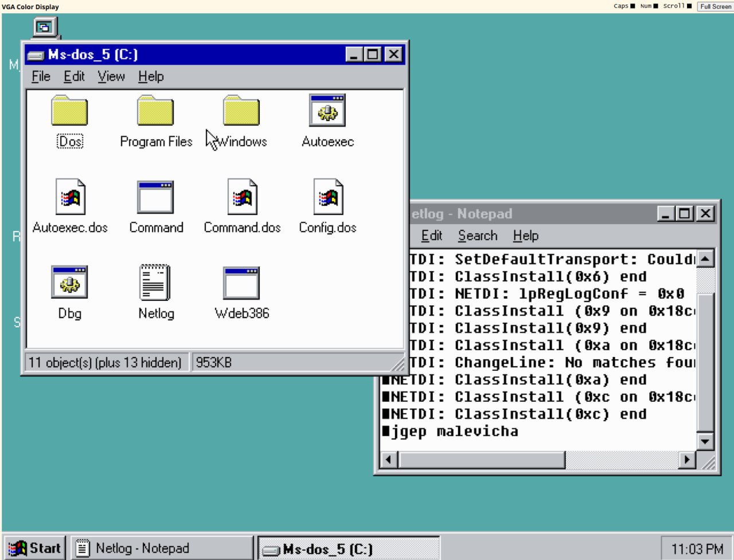Select the Dbg batch file icon

click(x=69, y=282)
